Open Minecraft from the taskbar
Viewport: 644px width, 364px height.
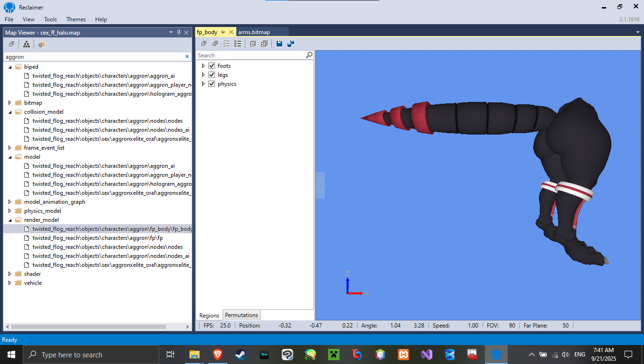coord(334,355)
